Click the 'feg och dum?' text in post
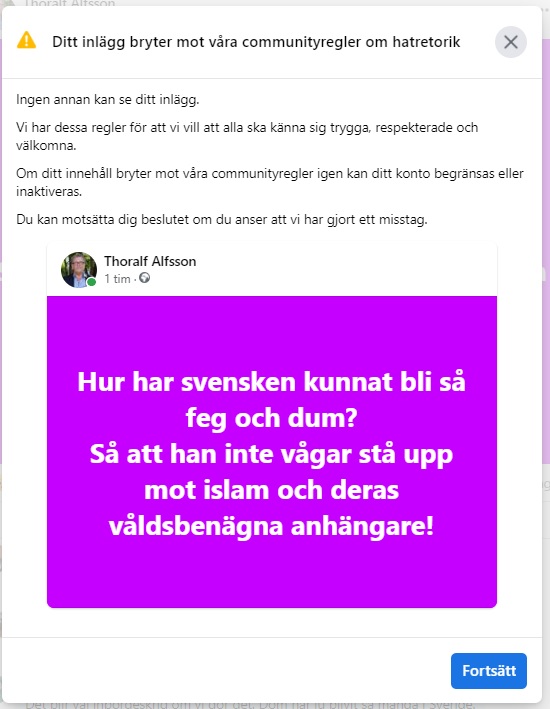Viewport: 550px width, 709px height. 271,418
